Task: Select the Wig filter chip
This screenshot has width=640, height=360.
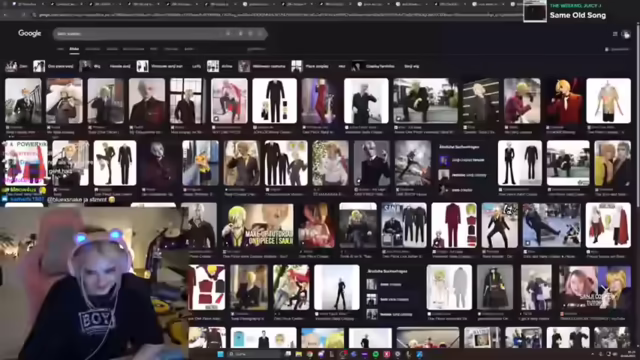Action: (91, 66)
